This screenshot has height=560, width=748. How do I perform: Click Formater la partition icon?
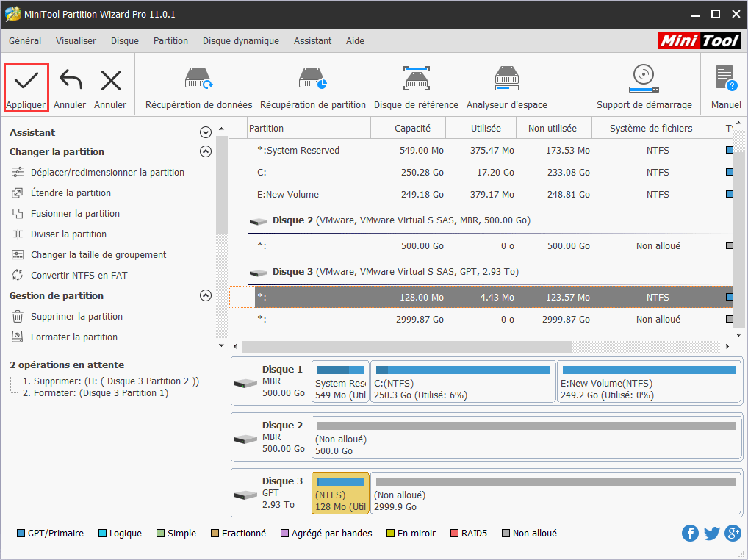pyautogui.click(x=18, y=337)
